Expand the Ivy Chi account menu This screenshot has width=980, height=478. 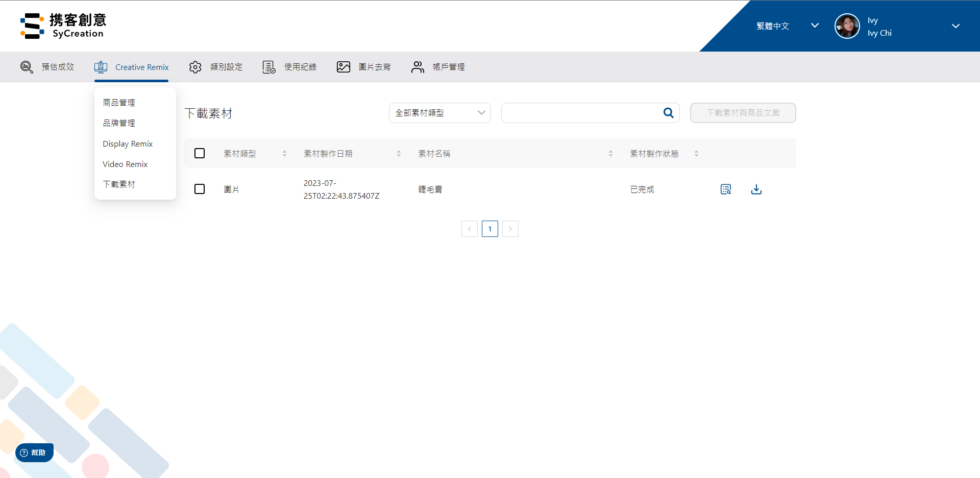(955, 26)
